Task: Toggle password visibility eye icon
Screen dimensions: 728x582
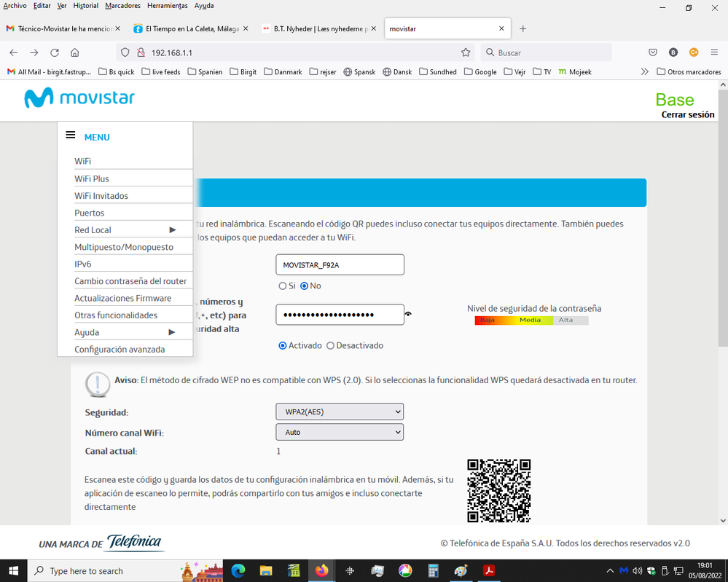Action: click(409, 315)
